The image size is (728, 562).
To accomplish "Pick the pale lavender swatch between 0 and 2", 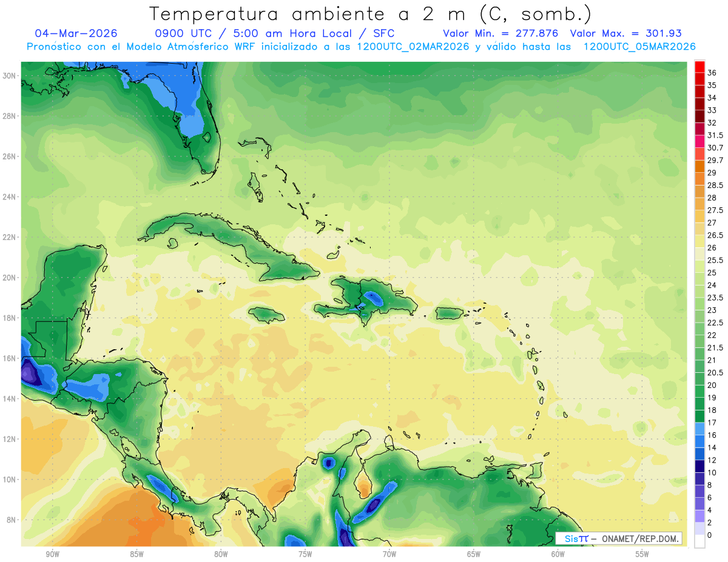I will pos(699,529).
